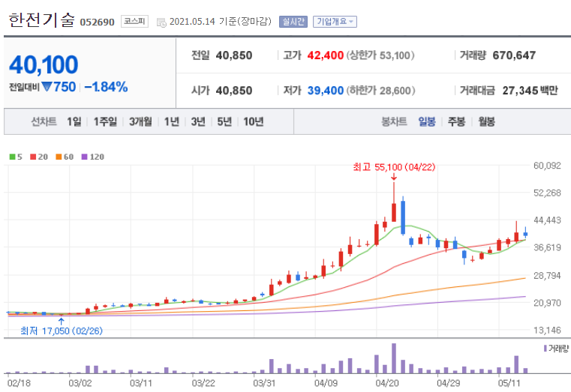Click the 고가 value 42,400
The width and height of the screenshot is (571, 392).
pos(325,55)
